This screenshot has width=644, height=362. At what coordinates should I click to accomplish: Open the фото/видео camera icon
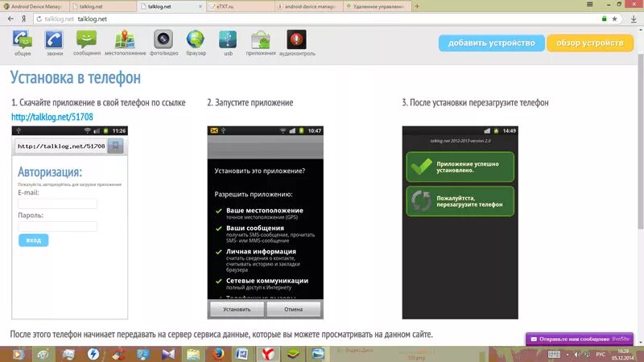point(163,43)
